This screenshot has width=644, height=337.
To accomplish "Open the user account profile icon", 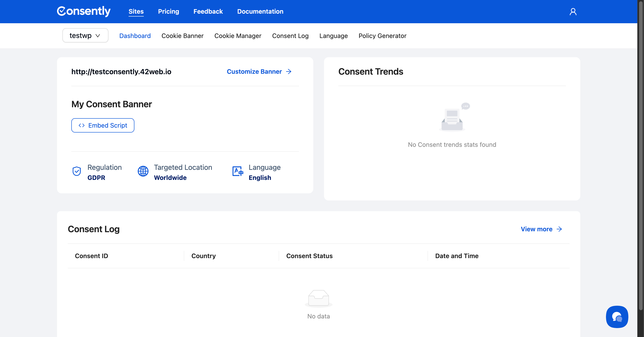I will click(573, 12).
